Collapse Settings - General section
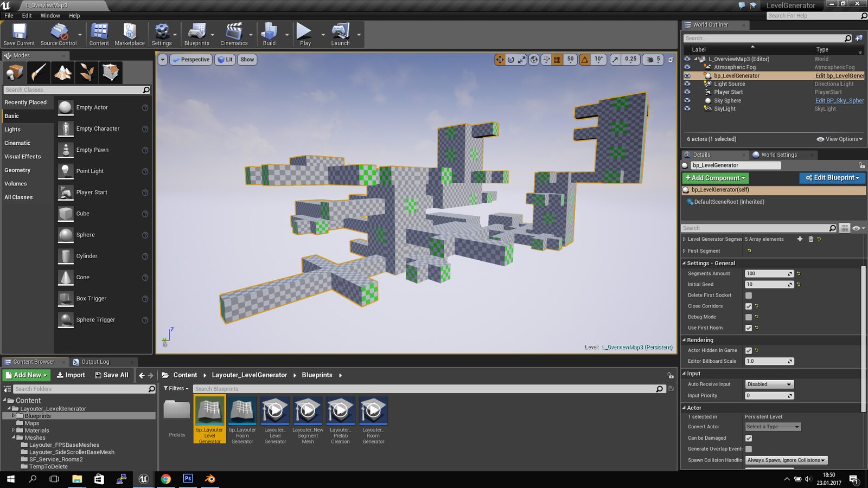 click(x=684, y=263)
